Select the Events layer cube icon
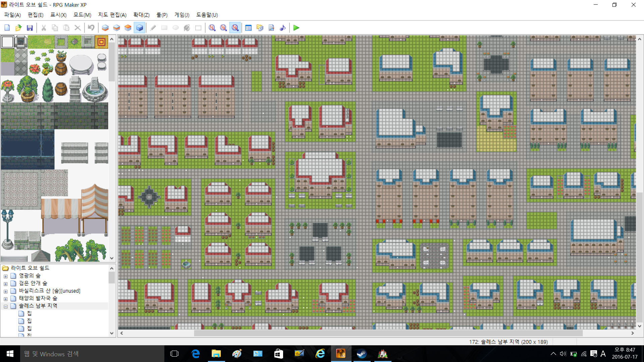This screenshot has width=644, height=362. [x=140, y=28]
